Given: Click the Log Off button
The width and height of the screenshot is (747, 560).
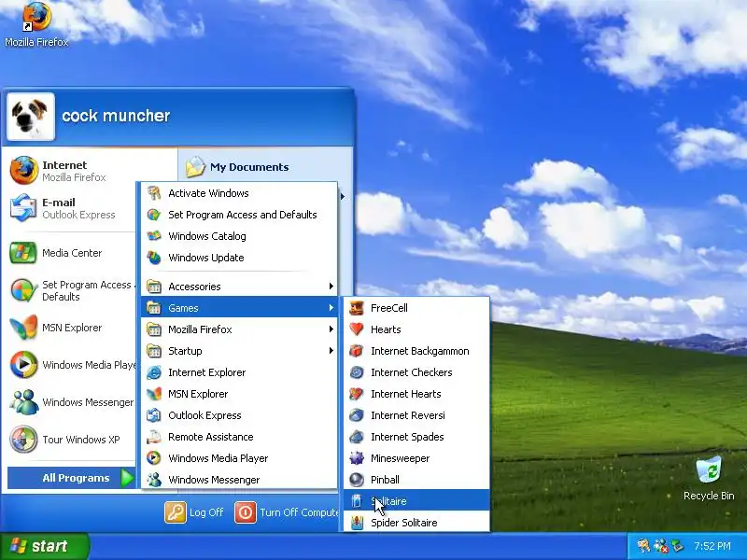Looking at the screenshot, I should [194, 512].
